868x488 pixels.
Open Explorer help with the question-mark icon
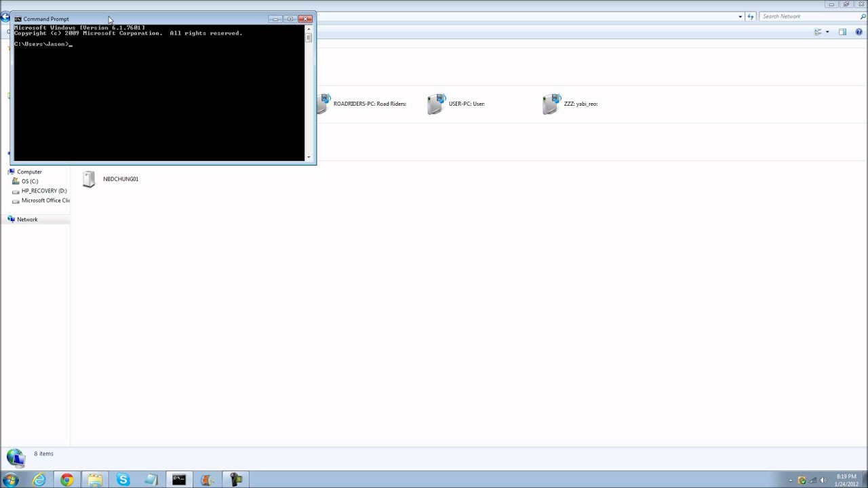(859, 32)
